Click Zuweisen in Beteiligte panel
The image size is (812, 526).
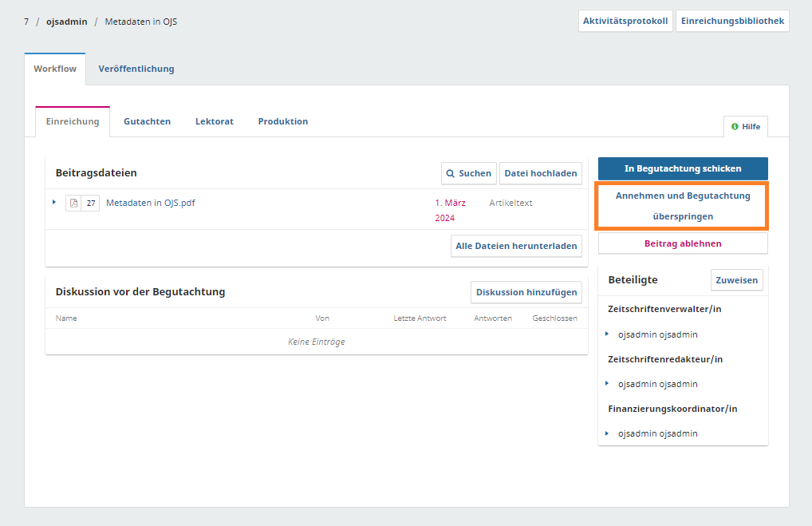pyautogui.click(x=736, y=280)
